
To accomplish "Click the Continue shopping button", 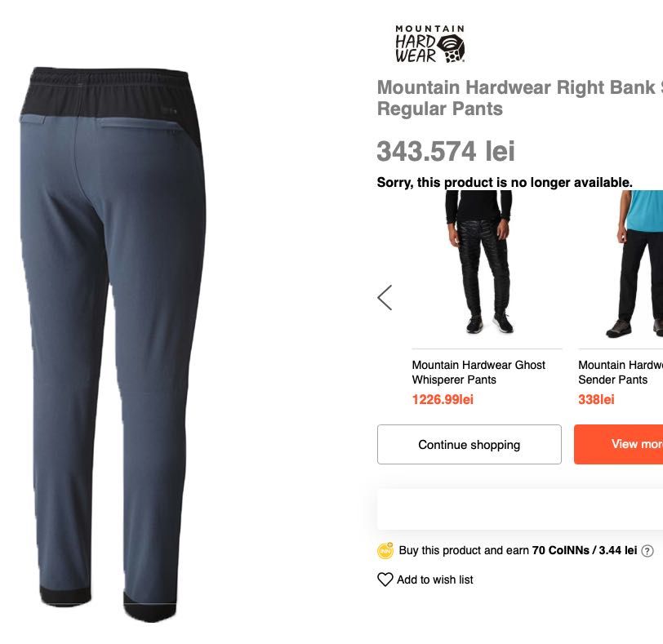I will point(469,445).
